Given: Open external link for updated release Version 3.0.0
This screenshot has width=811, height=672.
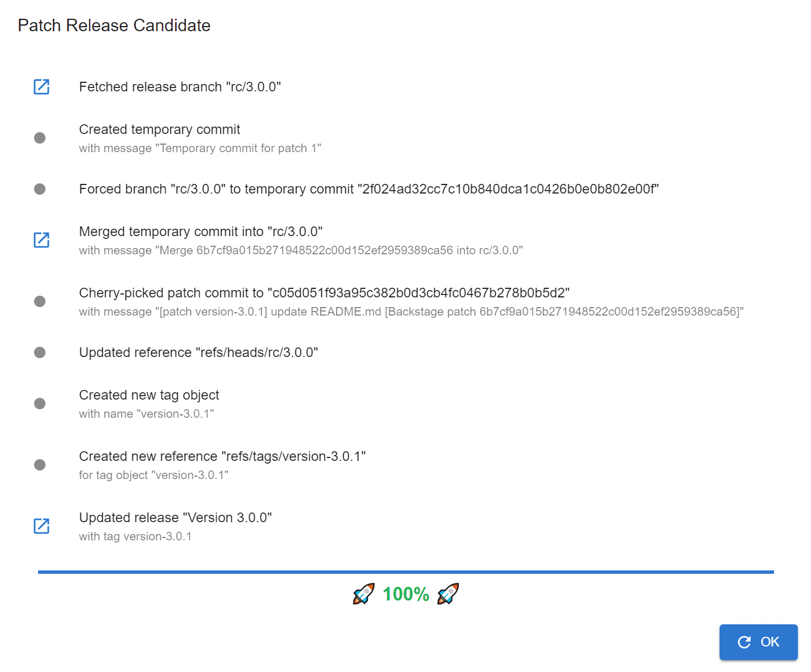Looking at the screenshot, I should 41,526.
